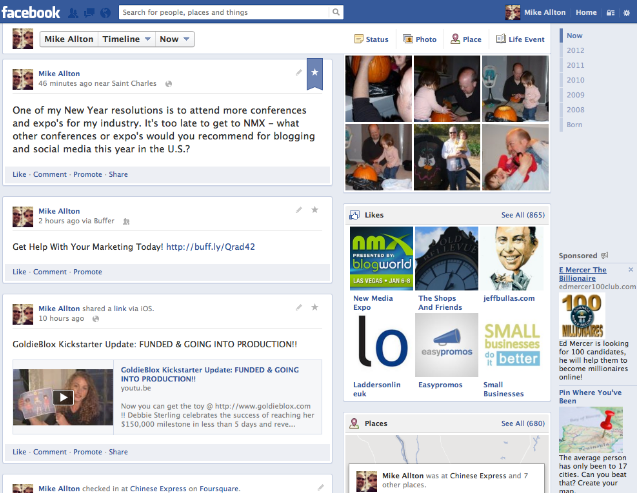Image resolution: width=637 pixels, height=493 pixels.
Task: Jump to Born on timeline
Action: click(x=574, y=125)
